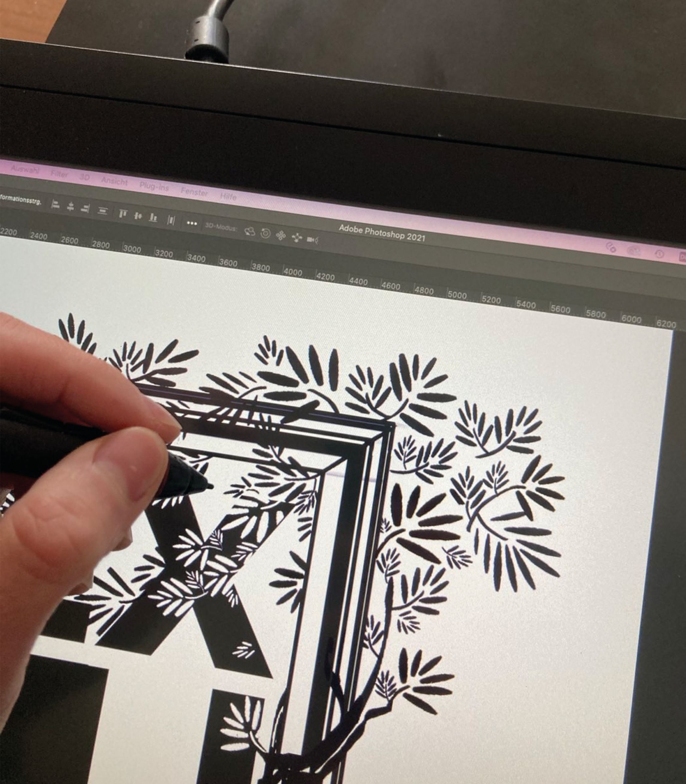Open the Plug-Ins menu
Screen dimensions: 686x784
point(154,187)
